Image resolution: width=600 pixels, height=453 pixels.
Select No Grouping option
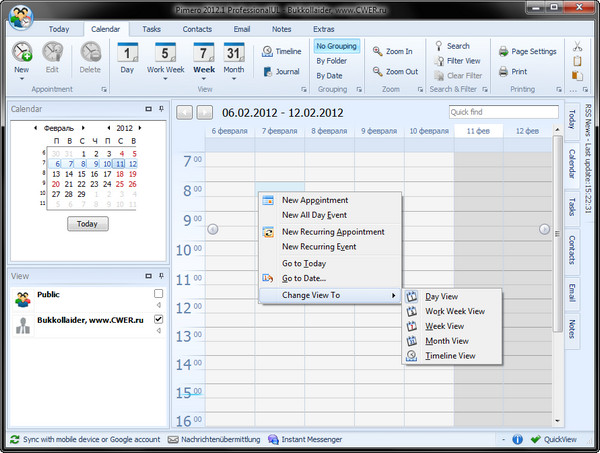click(x=336, y=46)
